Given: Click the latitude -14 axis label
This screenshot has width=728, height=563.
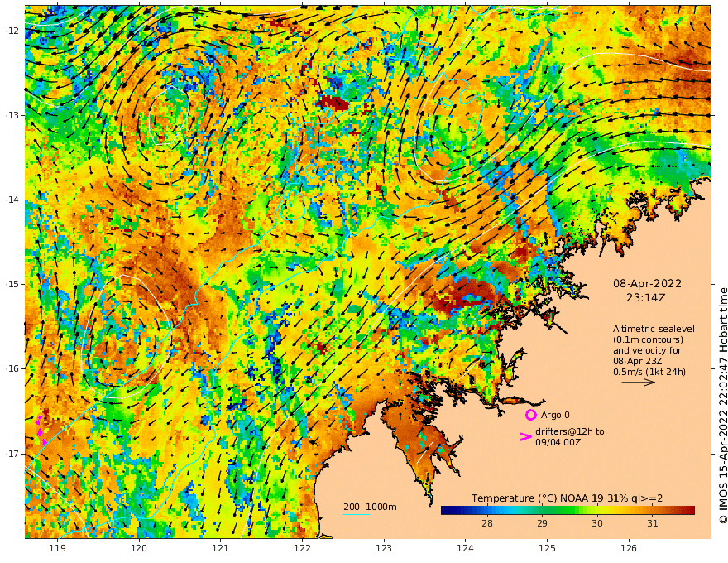Looking at the screenshot, I should click(x=12, y=200).
